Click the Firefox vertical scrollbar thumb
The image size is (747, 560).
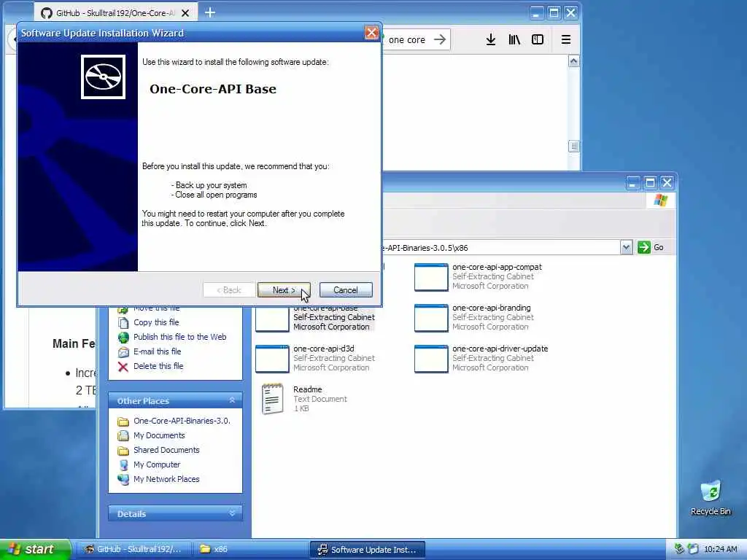(x=573, y=146)
